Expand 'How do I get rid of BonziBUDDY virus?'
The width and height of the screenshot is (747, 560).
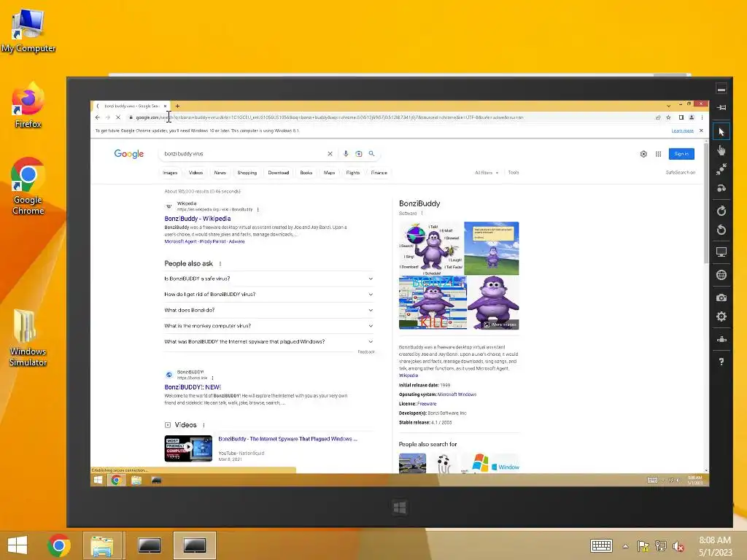tap(268, 295)
